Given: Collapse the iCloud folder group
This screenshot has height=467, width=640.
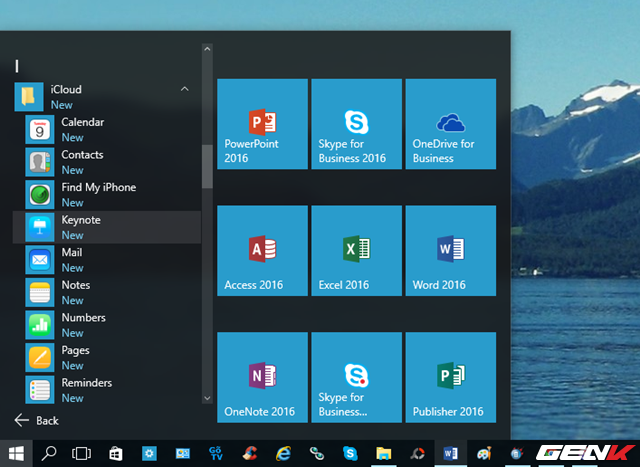Looking at the screenshot, I should (184, 90).
